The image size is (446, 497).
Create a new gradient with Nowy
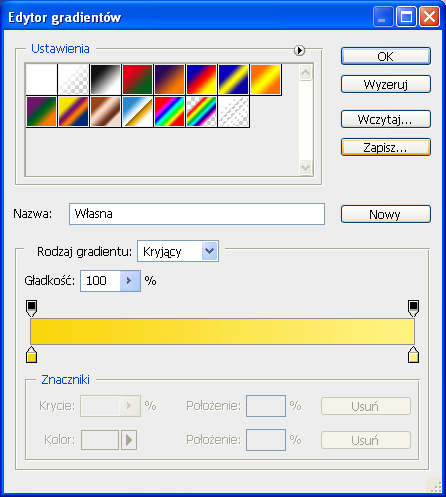pos(386,214)
